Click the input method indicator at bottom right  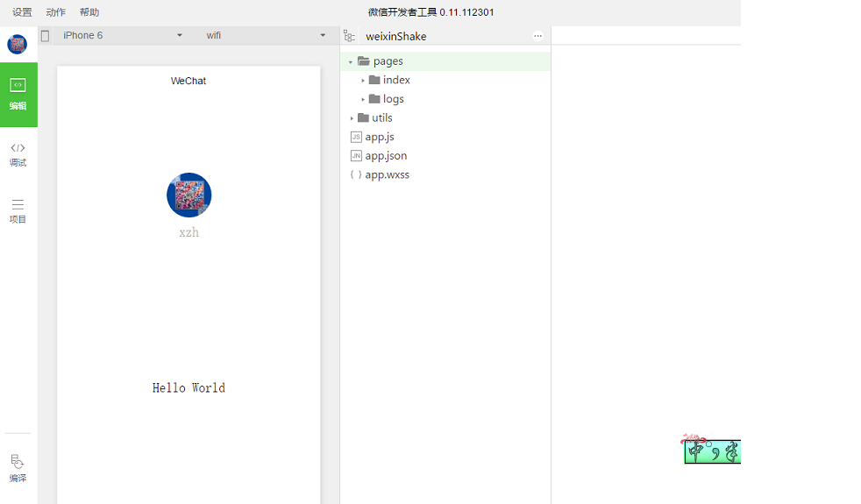[x=712, y=451]
